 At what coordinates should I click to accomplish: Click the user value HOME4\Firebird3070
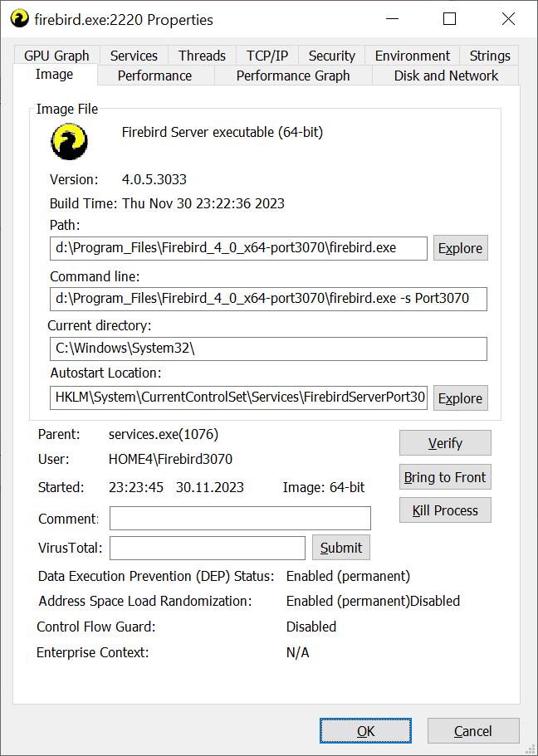(x=170, y=459)
